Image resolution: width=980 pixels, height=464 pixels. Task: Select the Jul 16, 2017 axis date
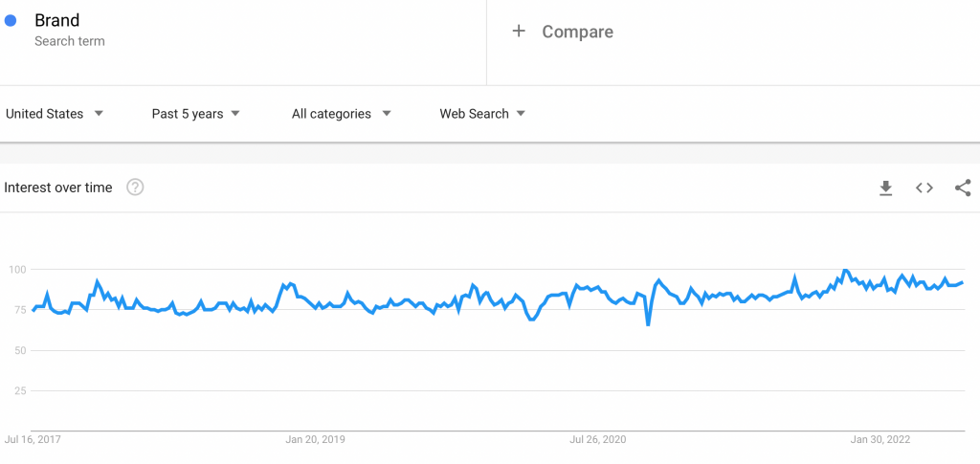pos(33,440)
